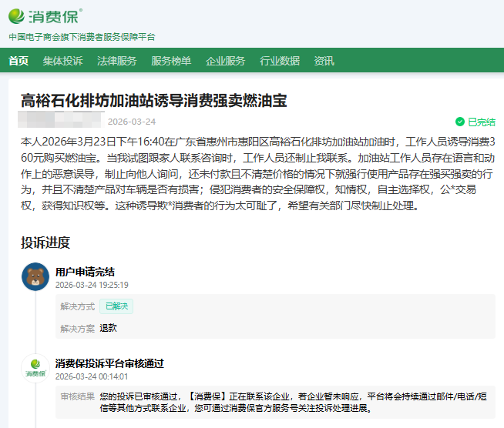
Task: Click the review result message text
Action: click(x=293, y=403)
